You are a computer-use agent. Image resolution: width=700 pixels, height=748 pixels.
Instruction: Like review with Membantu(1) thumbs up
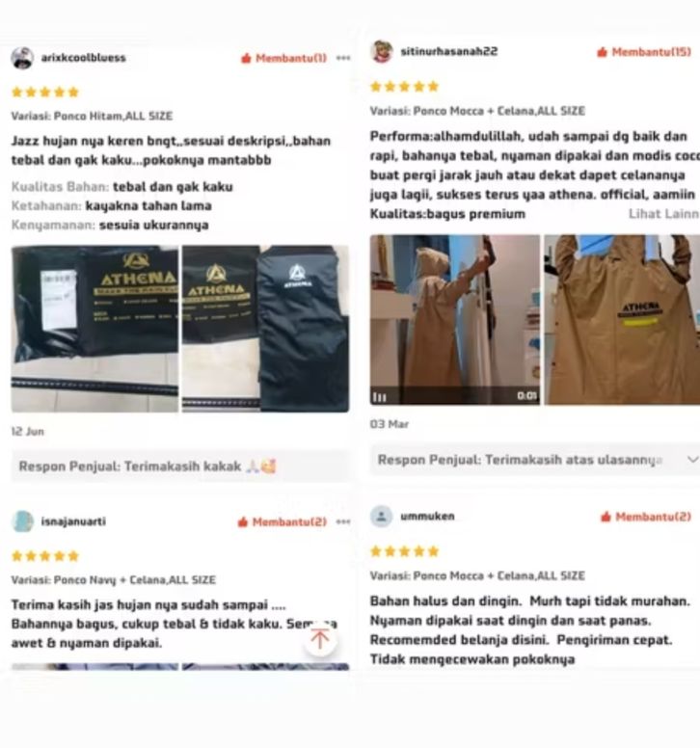[x=283, y=58]
